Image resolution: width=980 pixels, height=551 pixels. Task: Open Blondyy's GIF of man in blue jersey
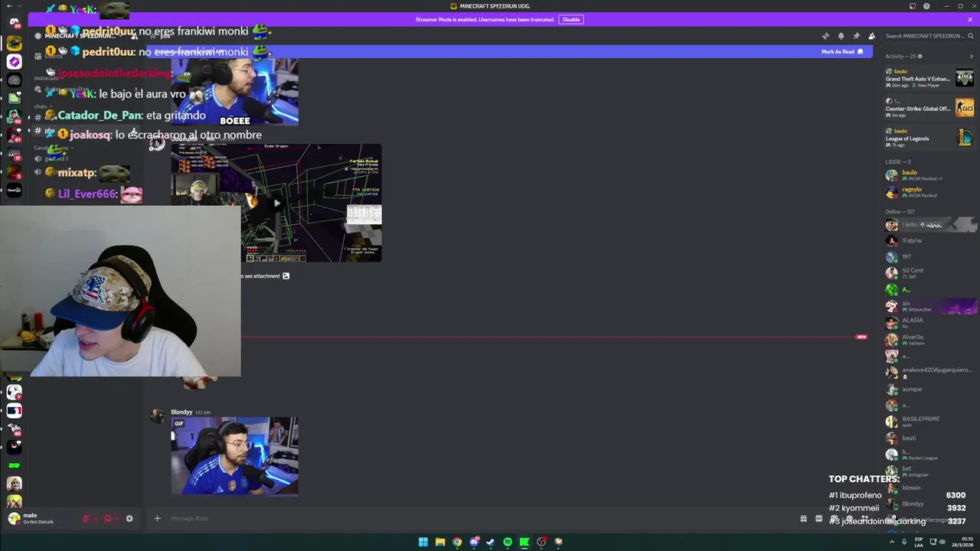point(234,456)
